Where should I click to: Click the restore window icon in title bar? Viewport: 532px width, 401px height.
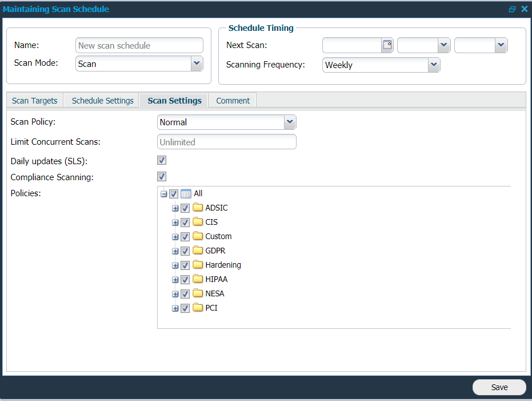[512, 9]
